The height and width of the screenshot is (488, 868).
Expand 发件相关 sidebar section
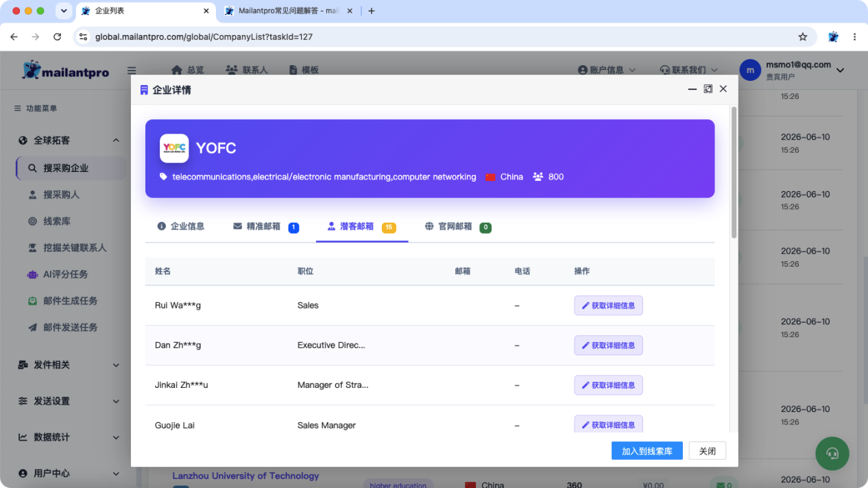tap(69, 365)
